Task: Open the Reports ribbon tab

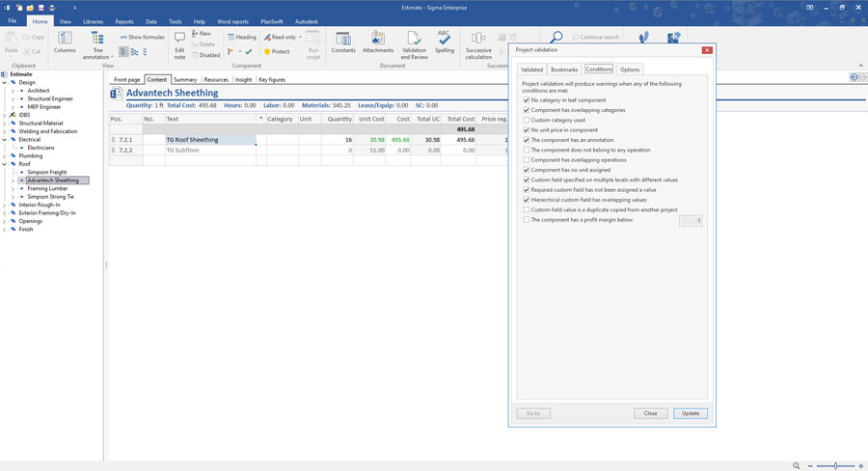Action: pos(124,21)
